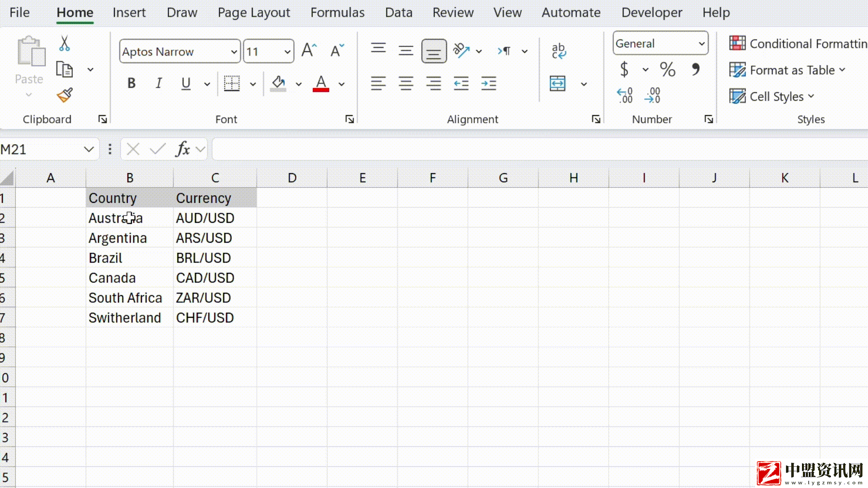Image resolution: width=868 pixels, height=488 pixels.
Task: Toggle the Bottom Align button
Action: click(x=434, y=51)
